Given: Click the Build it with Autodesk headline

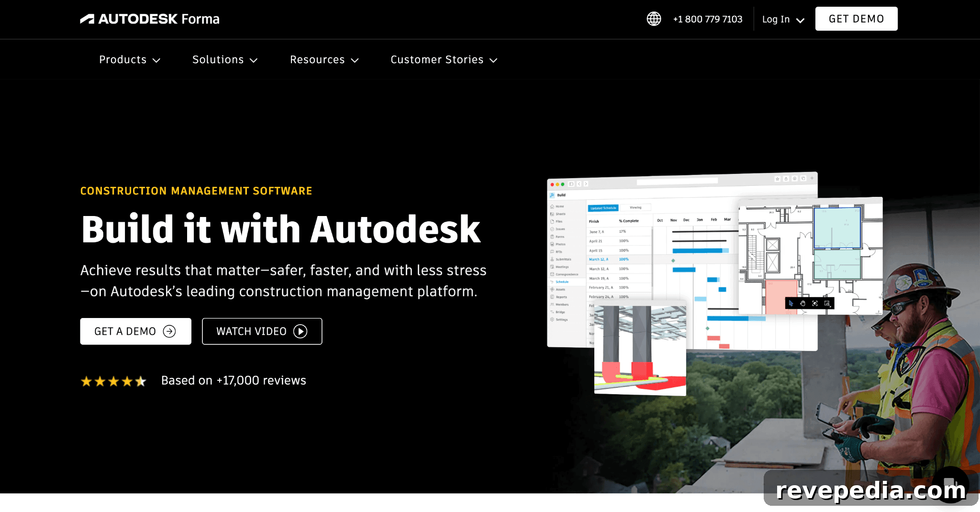Looking at the screenshot, I should [281, 229].
